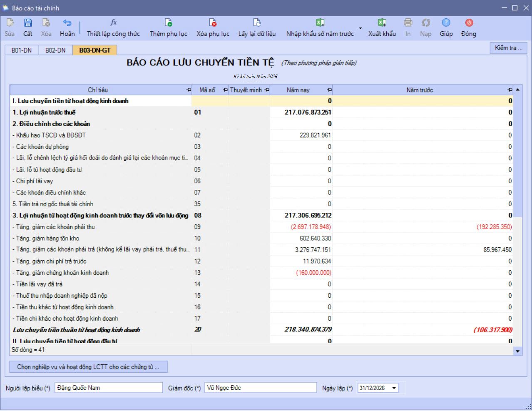
Task: Click the Hoãn undo icon
Action: point(67,23)
